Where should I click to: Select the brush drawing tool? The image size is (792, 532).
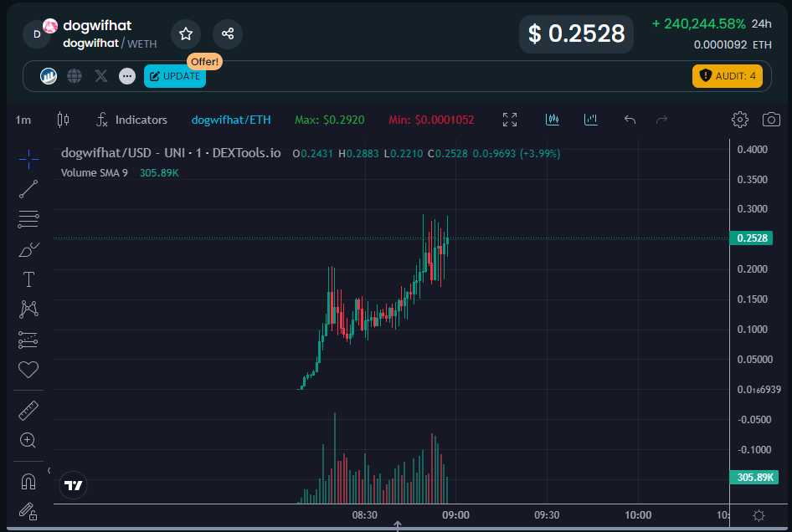click(28, 249)
